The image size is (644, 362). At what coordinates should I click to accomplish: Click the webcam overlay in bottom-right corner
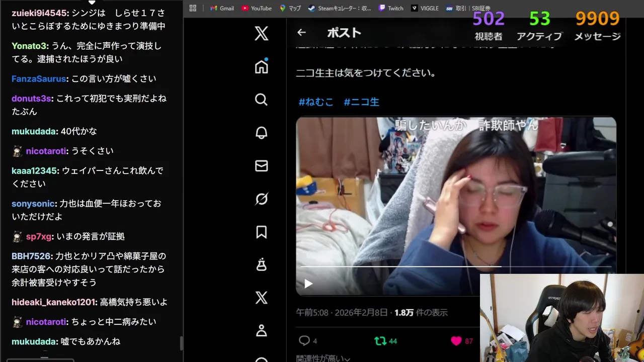point(562,318)
